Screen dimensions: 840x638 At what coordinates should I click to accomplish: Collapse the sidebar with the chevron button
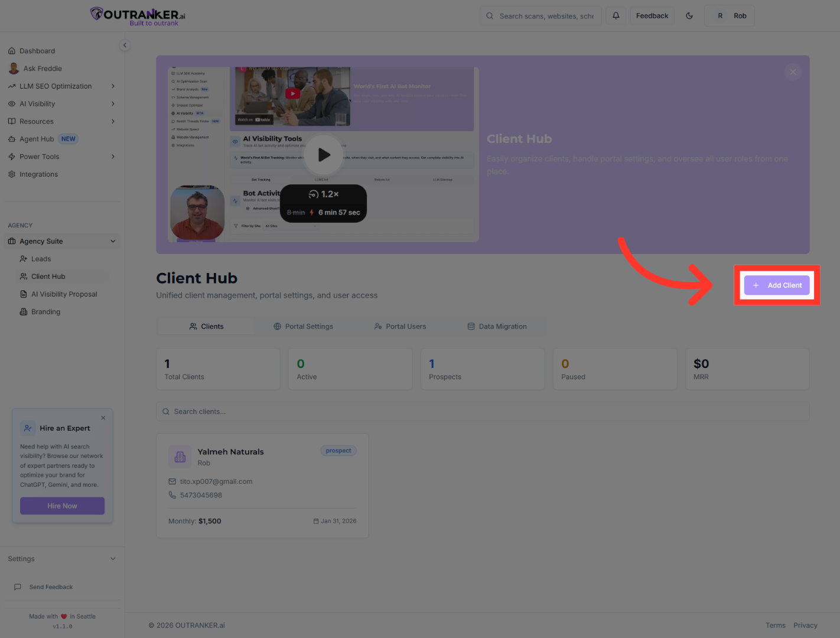tap(125, 45)
